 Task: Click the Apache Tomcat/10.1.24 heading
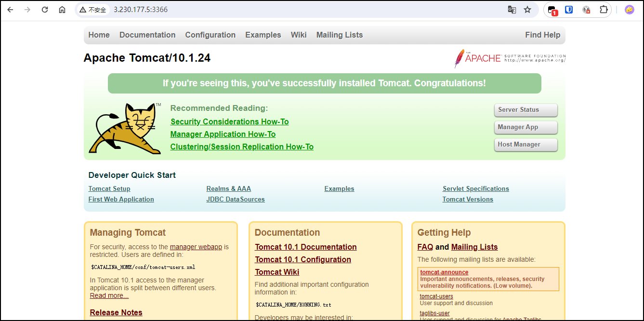pos(147,58)
